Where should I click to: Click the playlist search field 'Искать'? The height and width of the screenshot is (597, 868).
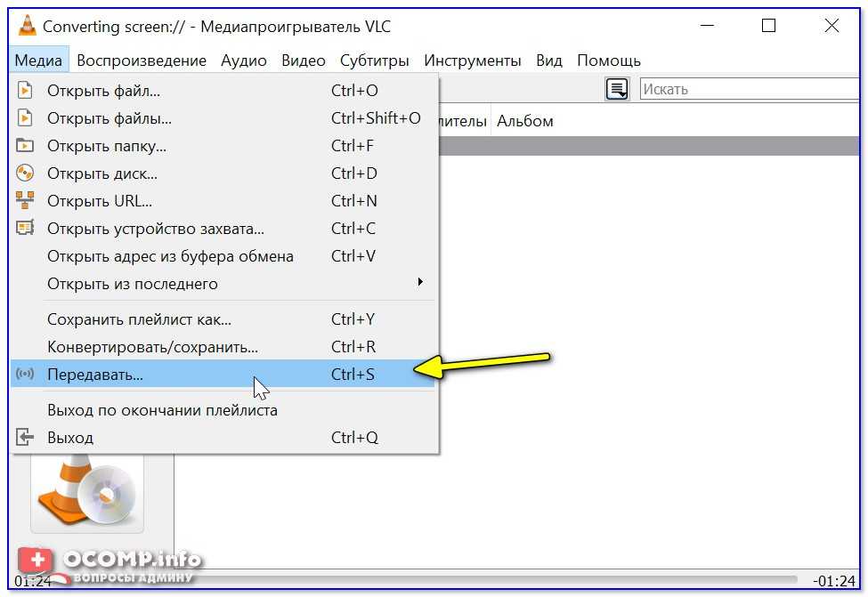748,89
